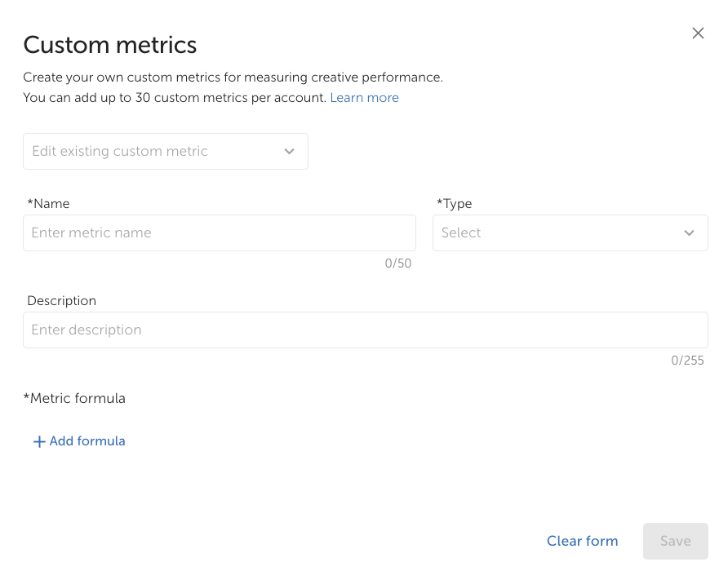Click the plus icon beside Add formula
The width and height of the screenshot is (728, 580).
pyautogui.click(x=39, y=441)
